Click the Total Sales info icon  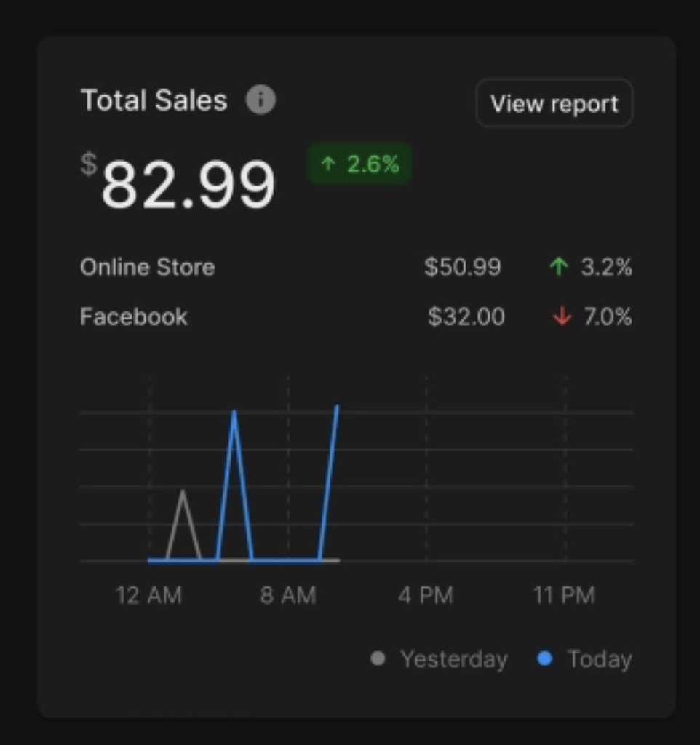260,100
